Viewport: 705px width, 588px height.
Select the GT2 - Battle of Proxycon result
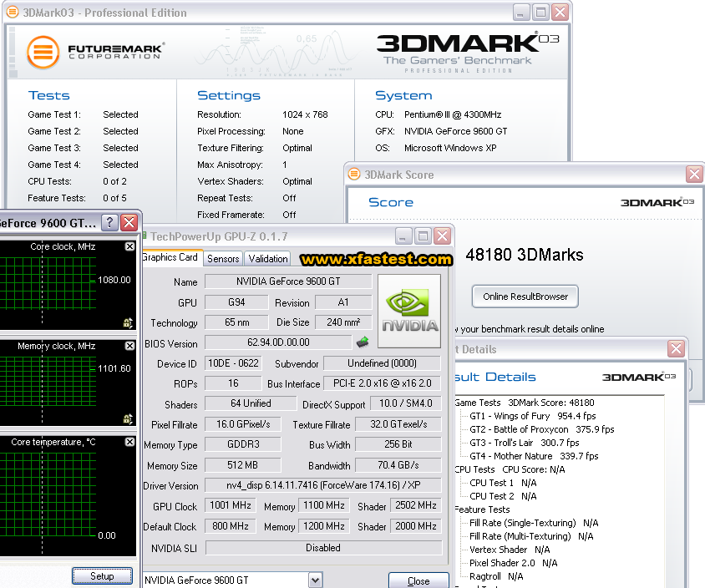coord(542,429)
